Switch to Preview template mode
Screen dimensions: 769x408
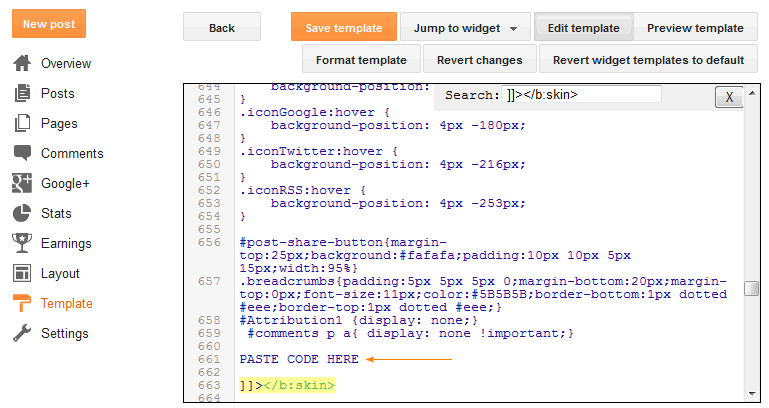click(695, 27)
